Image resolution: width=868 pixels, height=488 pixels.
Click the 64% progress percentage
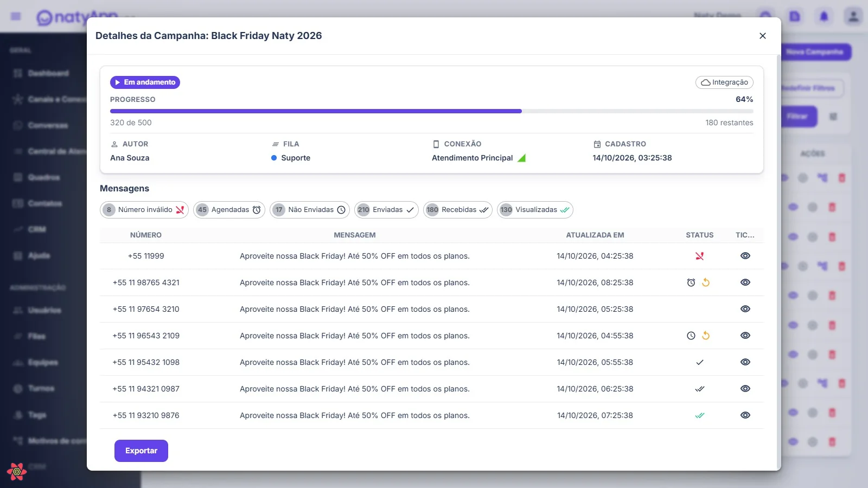(744, 99)
